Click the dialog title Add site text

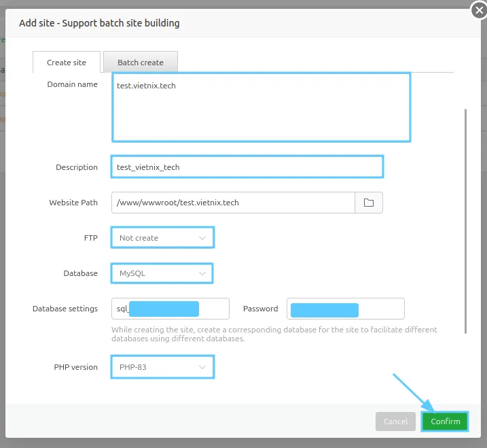(99, 23)
